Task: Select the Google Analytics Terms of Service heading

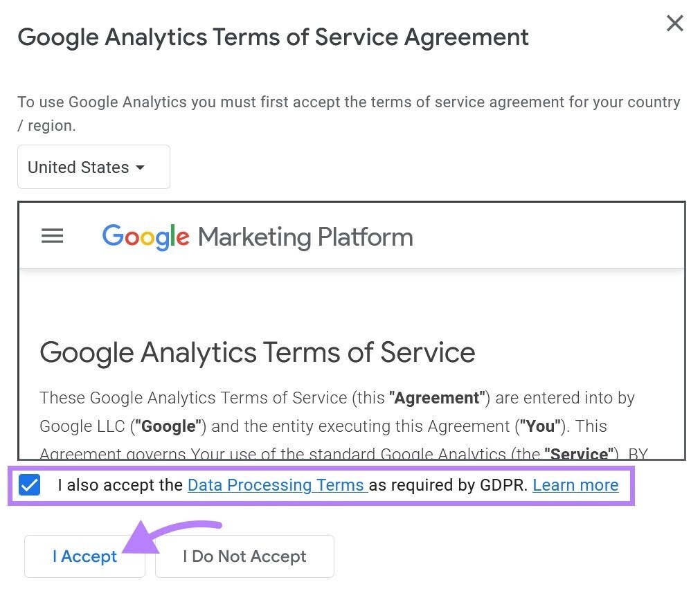Action: coord(258,352)
